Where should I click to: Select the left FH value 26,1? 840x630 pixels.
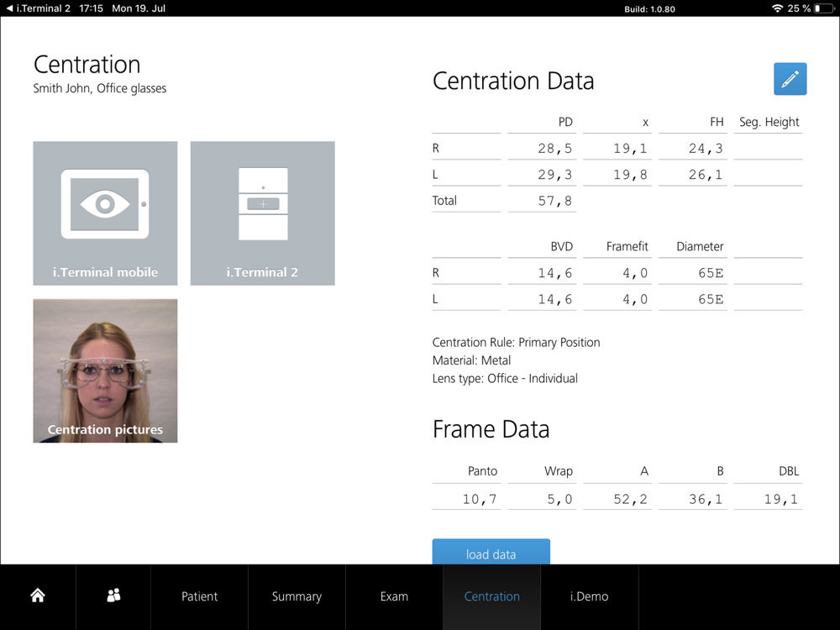(706, 175)
